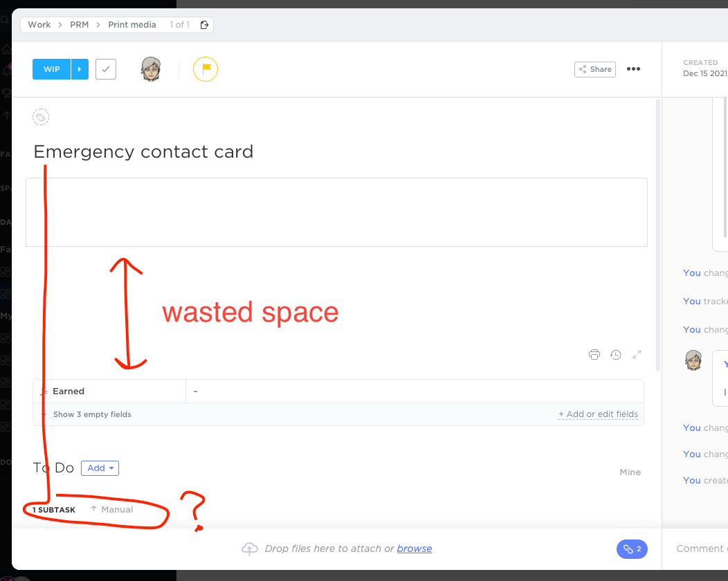Open the WIP status arrow dropdown
The height and width of the screenshot is (581, 728).
pos(80,69)
